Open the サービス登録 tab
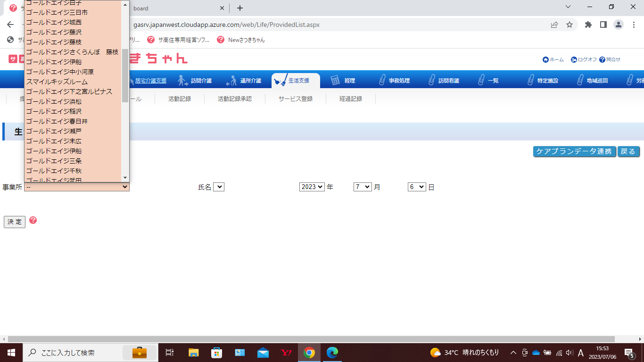The height and width of the screenshot is (362, 644). point(296,99)
